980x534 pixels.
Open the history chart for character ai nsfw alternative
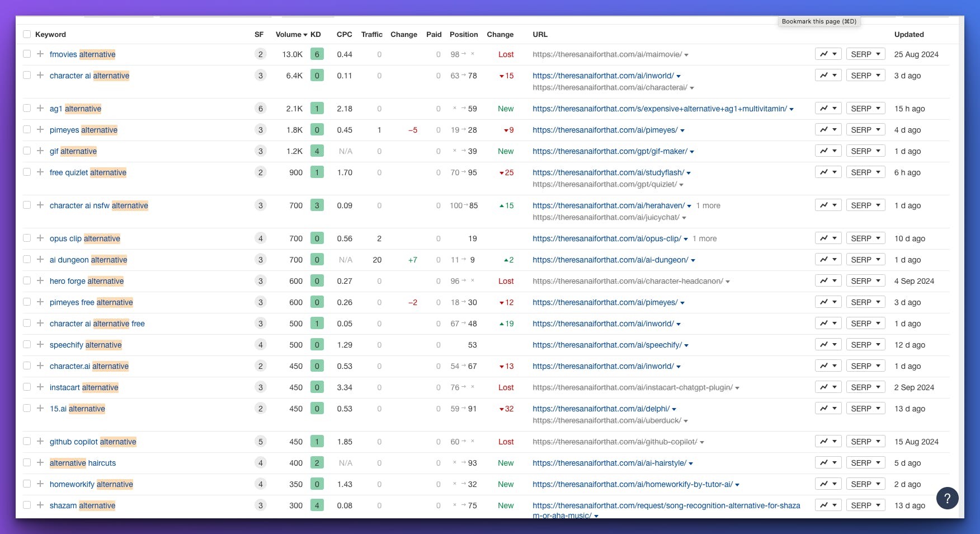click(828, 205)
